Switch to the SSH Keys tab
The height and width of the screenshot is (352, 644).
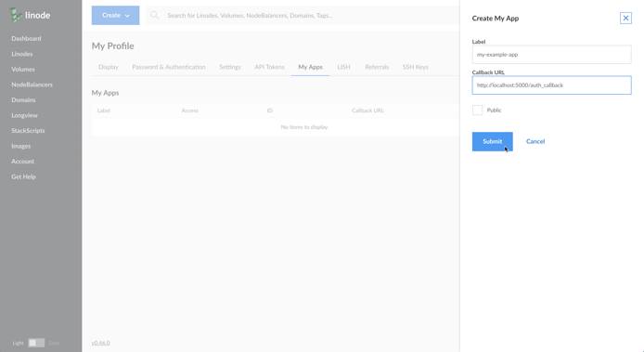(415, 67)
